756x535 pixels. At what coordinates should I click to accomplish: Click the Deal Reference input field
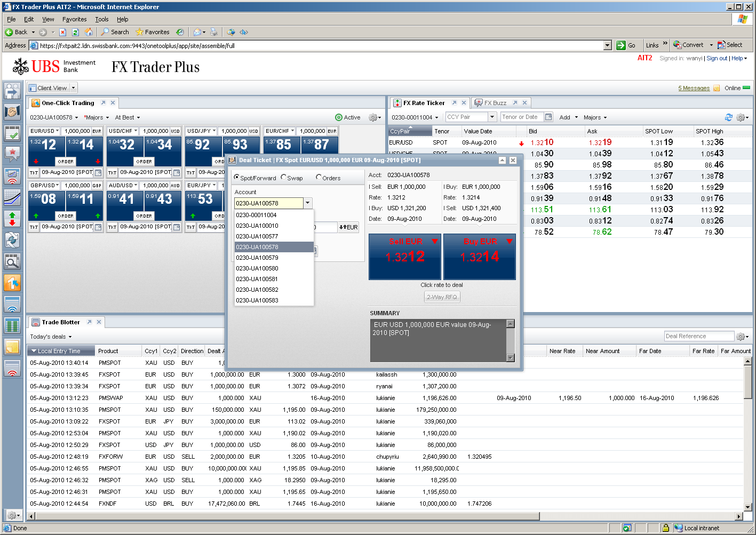click(x=699, y=336)
